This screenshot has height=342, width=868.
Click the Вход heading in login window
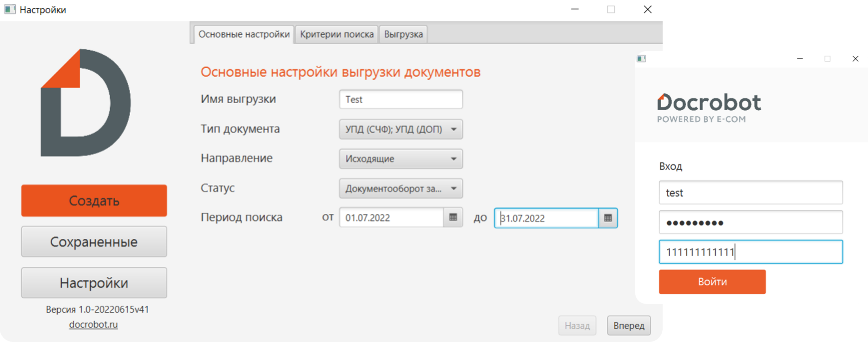pos(671,166)
